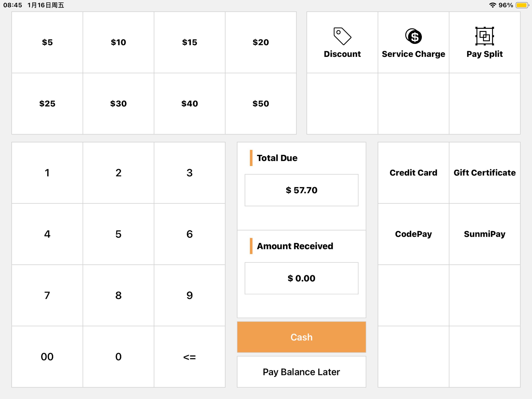Viewport: 532px width, 399px height.
Task: Pick the $50 quick amount button
Action: click(261, 104)
